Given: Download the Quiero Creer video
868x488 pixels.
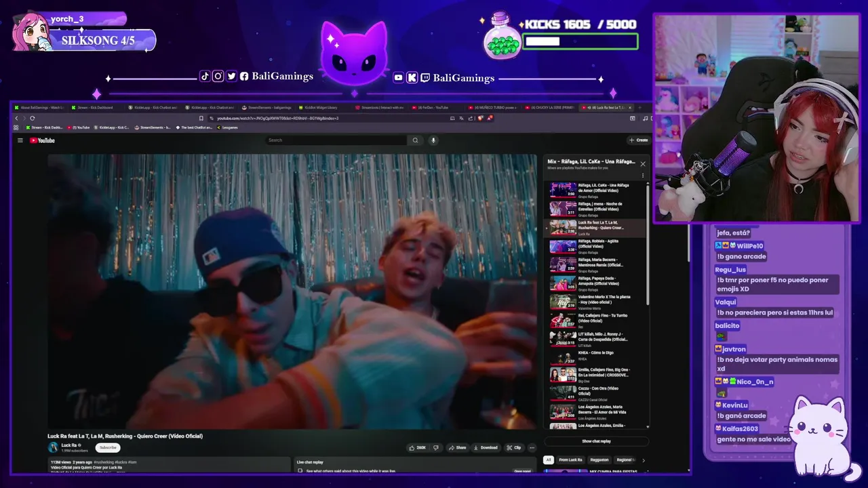Looking at the screenshot, I should (486, 447).
